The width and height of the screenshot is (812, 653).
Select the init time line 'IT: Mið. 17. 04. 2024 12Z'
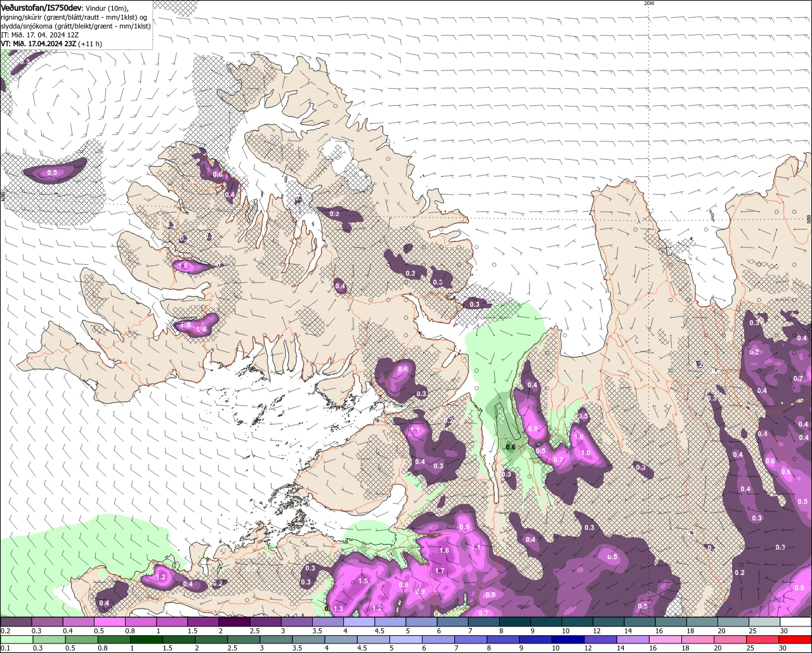click(x=39, y=35)
